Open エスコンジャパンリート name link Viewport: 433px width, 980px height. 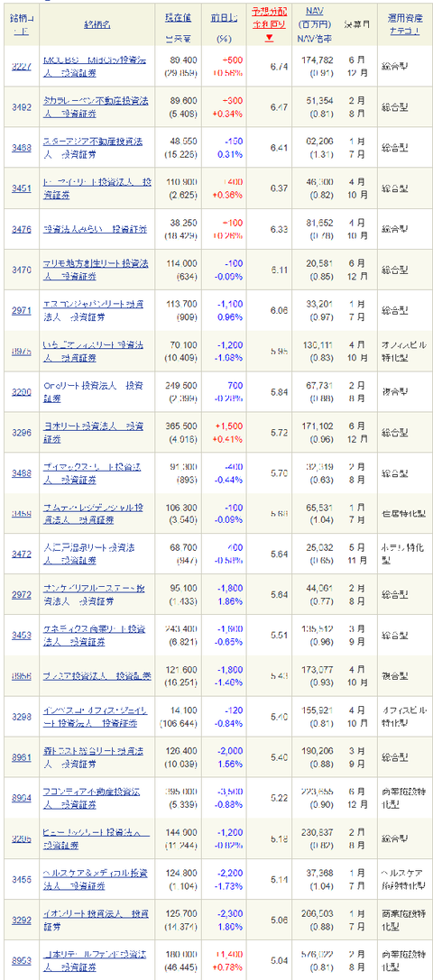pos(93,311)
